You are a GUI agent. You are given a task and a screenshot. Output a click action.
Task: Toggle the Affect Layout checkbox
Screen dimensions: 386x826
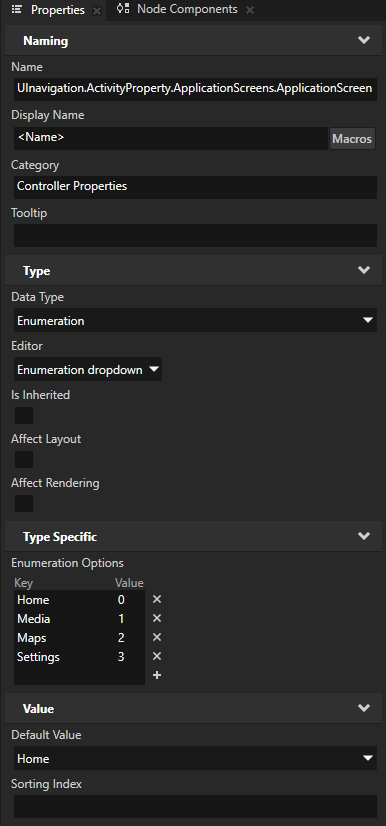24,459
